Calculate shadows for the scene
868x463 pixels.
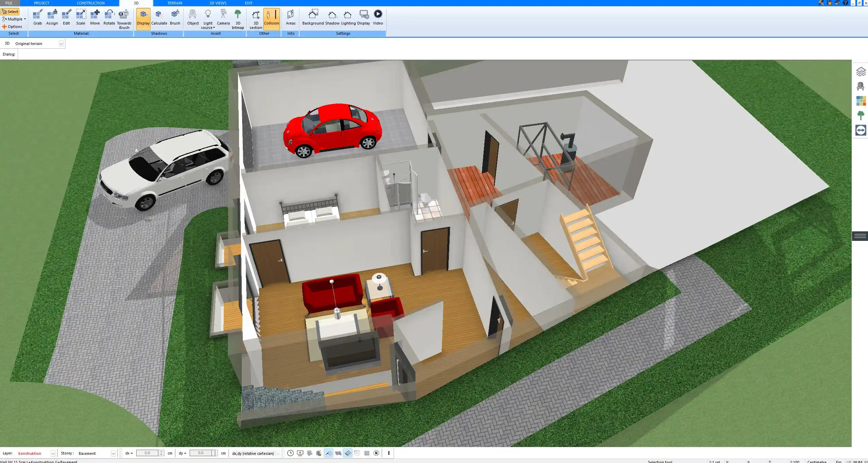159,17
